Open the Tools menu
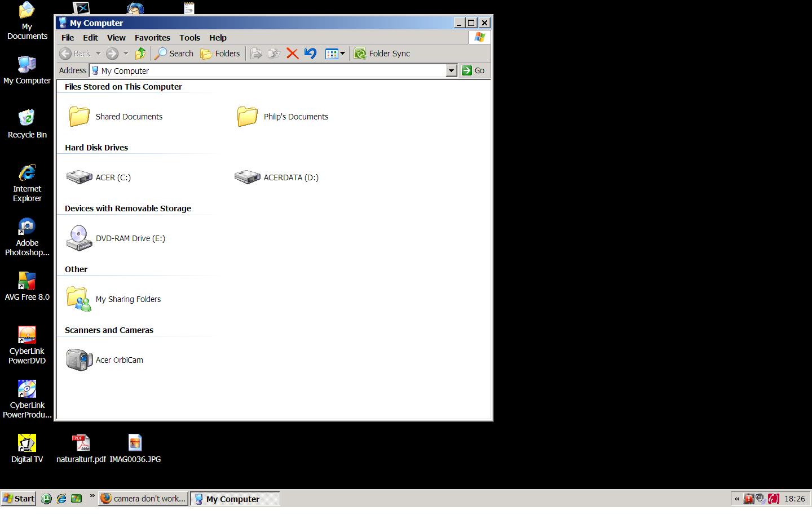This screenshot has height=515, width=812. coord(189,38)
